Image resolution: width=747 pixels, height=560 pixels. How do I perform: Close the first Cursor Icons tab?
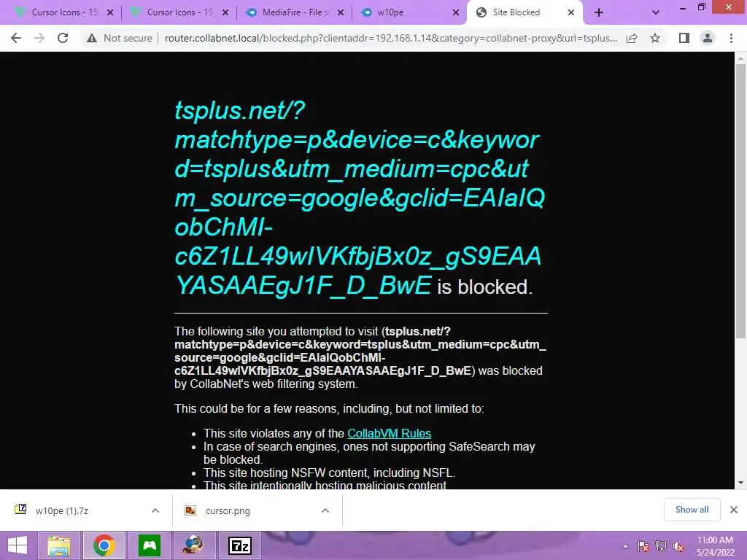110,12
